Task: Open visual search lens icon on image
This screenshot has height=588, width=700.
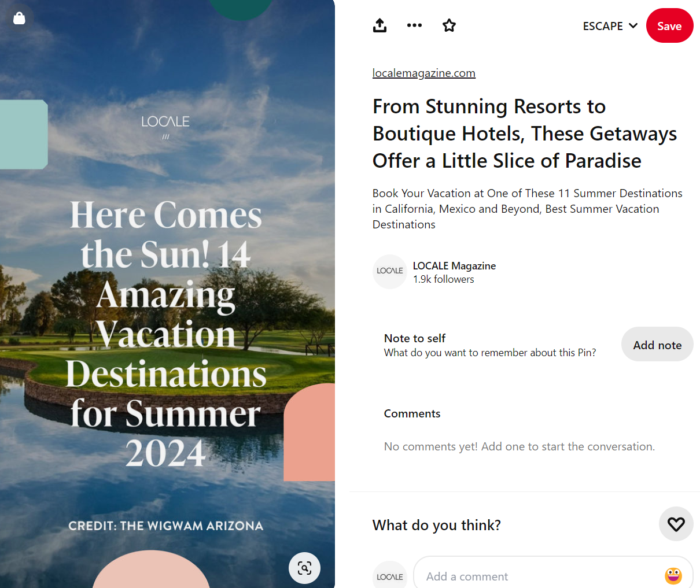Action: click(x=304, y=568)
